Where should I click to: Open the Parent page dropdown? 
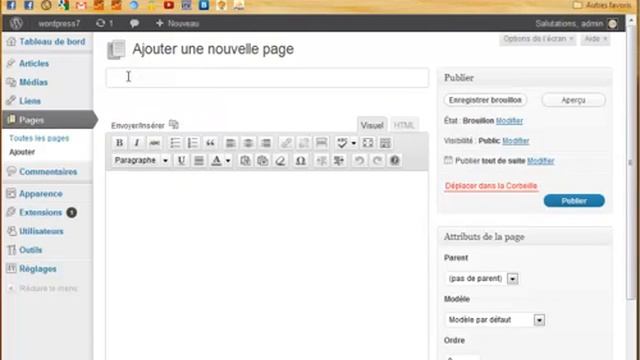tap(482, 278)
